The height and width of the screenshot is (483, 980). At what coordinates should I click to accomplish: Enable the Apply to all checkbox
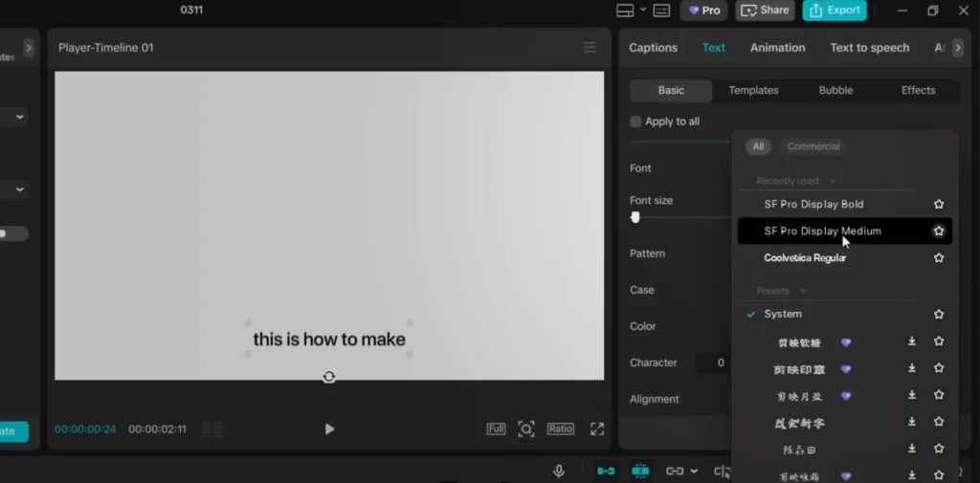point(635,121)
